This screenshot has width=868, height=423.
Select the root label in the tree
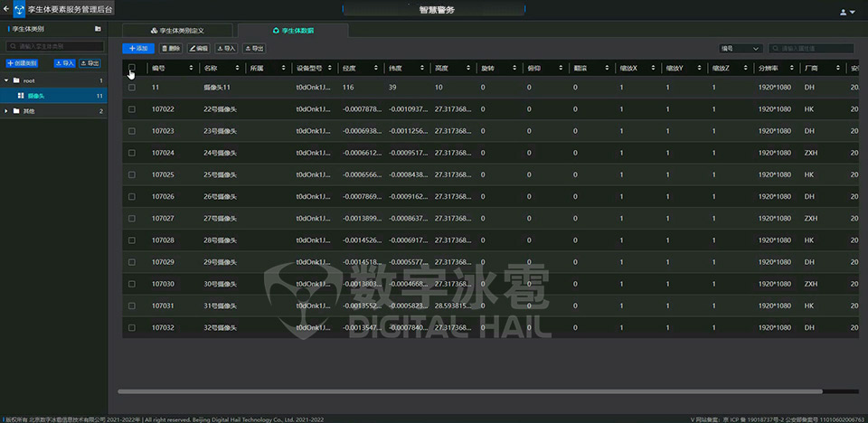(x=29, y=80)
